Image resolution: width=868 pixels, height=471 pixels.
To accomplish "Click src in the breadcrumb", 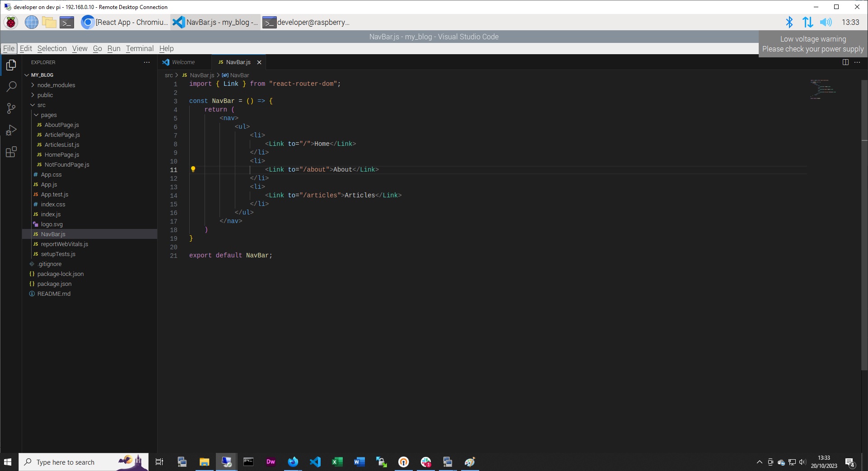I will click(x=168, y=75).
